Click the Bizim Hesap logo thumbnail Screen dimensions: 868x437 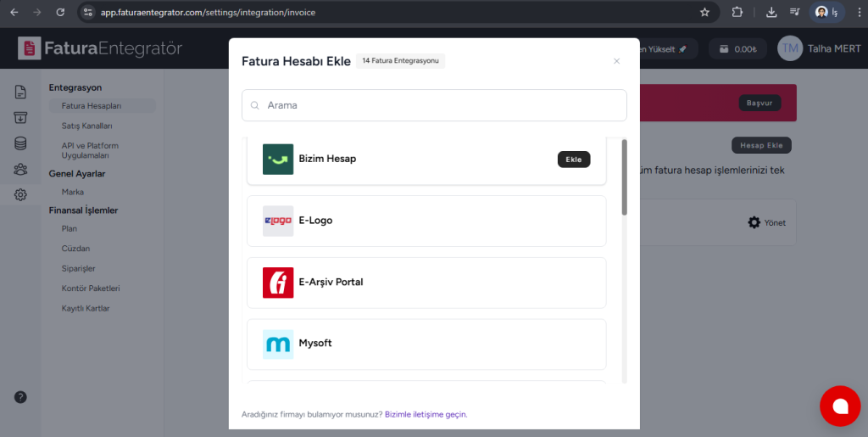pos(278,159)
